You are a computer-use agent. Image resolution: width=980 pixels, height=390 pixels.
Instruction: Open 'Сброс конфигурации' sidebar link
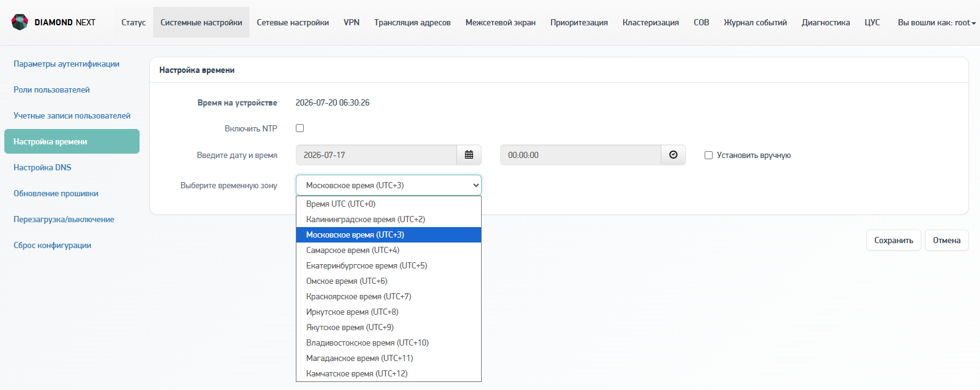[x=52, y=245]
